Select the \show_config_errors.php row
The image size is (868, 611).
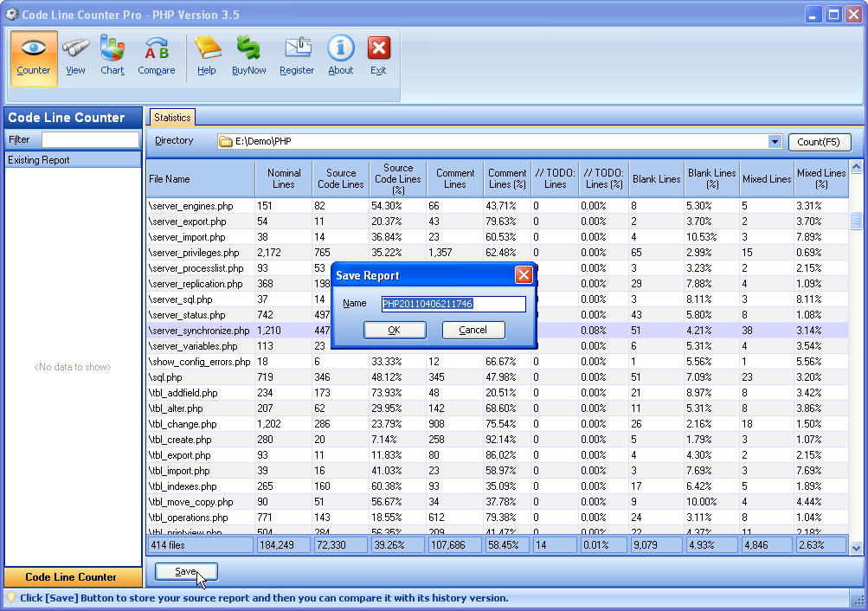tap(497, 362)
